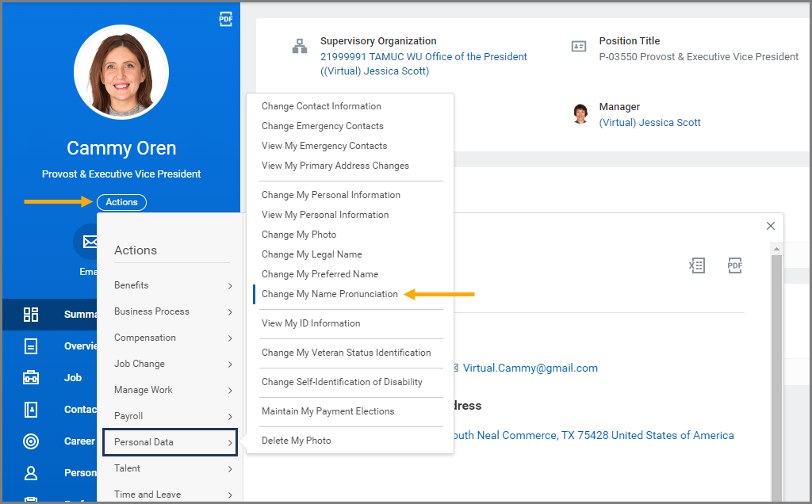Click the popup's vertical scrollbar

click(x=776, y=372)
